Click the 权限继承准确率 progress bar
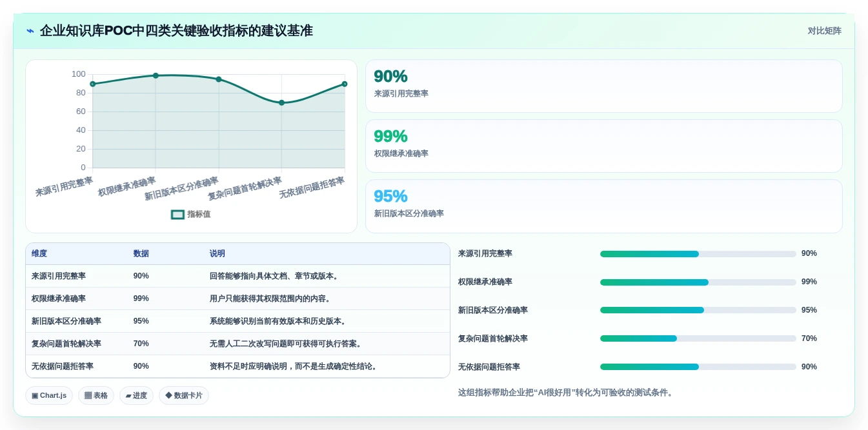Screen dimensions: 868x430 [698, 282]
